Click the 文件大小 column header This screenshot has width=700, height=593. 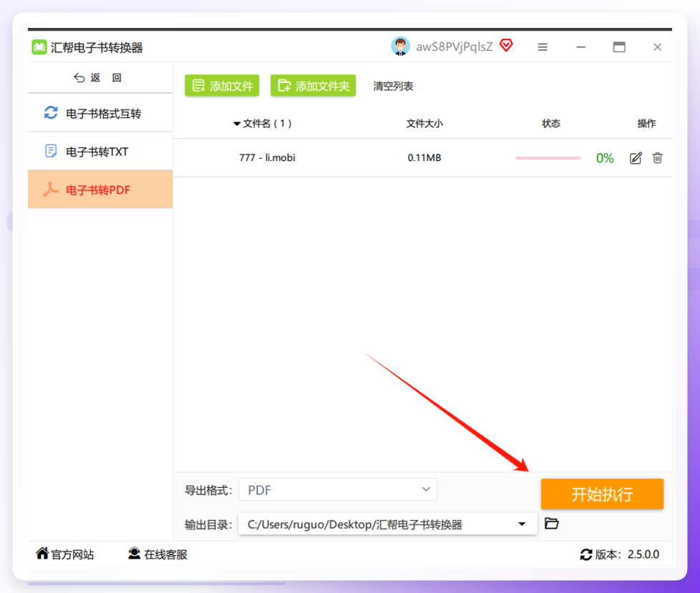[x=424, y=124]
